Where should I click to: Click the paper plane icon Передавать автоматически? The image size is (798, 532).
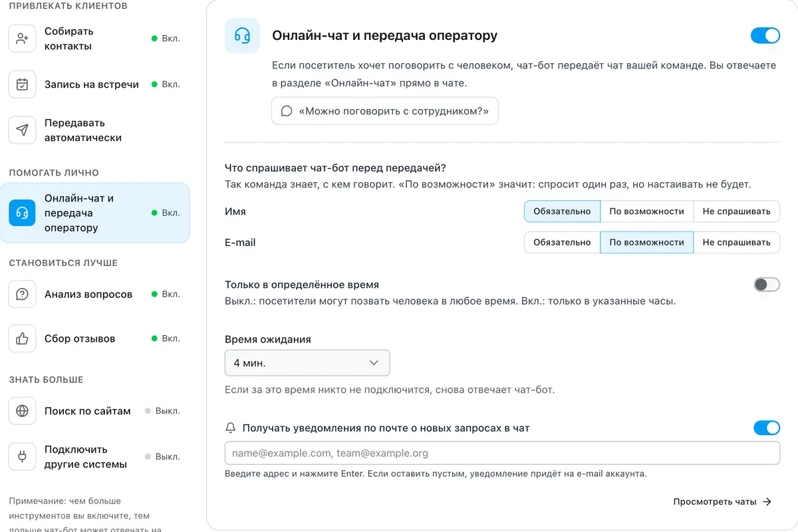22,130
